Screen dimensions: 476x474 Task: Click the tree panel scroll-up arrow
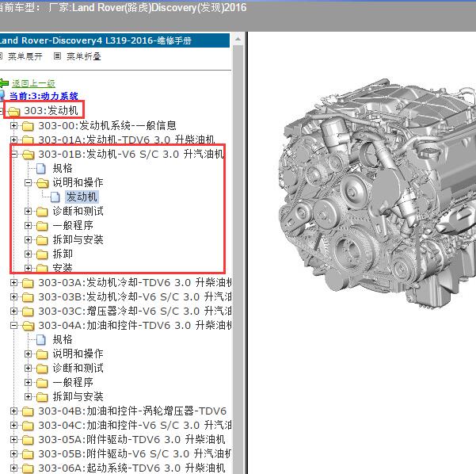(238, 39)
